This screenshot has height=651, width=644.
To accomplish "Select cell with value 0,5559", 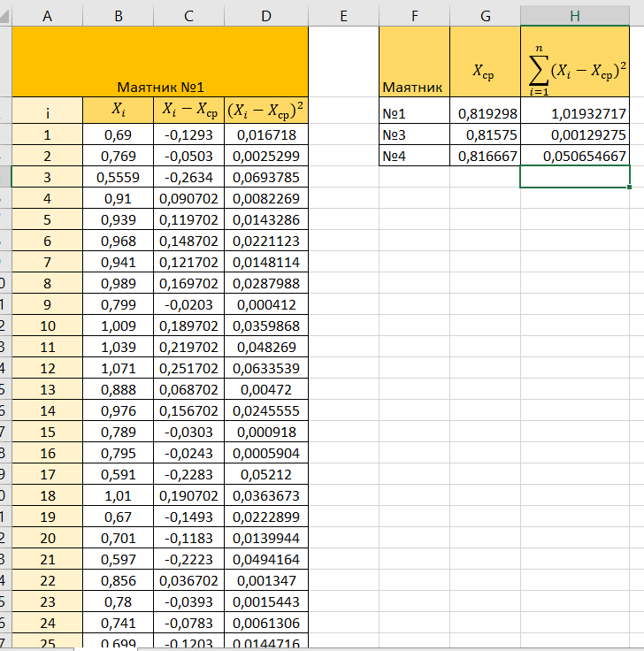I will (119, 177).
